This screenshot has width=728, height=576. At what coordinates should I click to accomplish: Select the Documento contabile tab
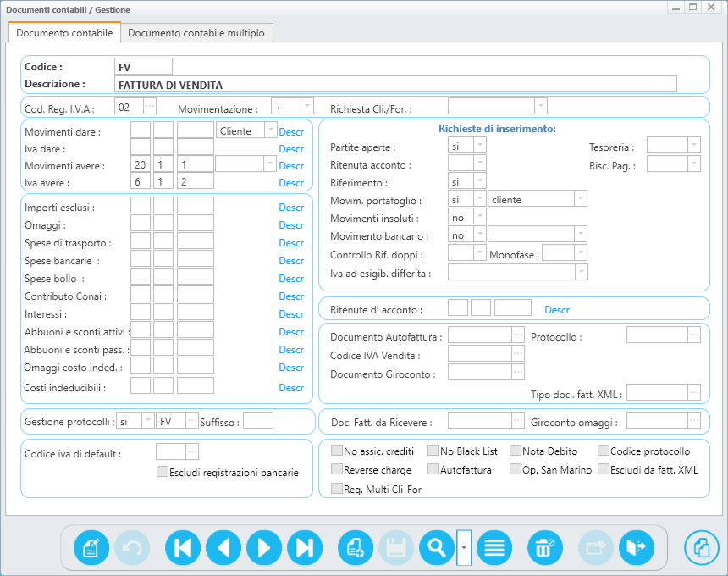pos(64,33)
